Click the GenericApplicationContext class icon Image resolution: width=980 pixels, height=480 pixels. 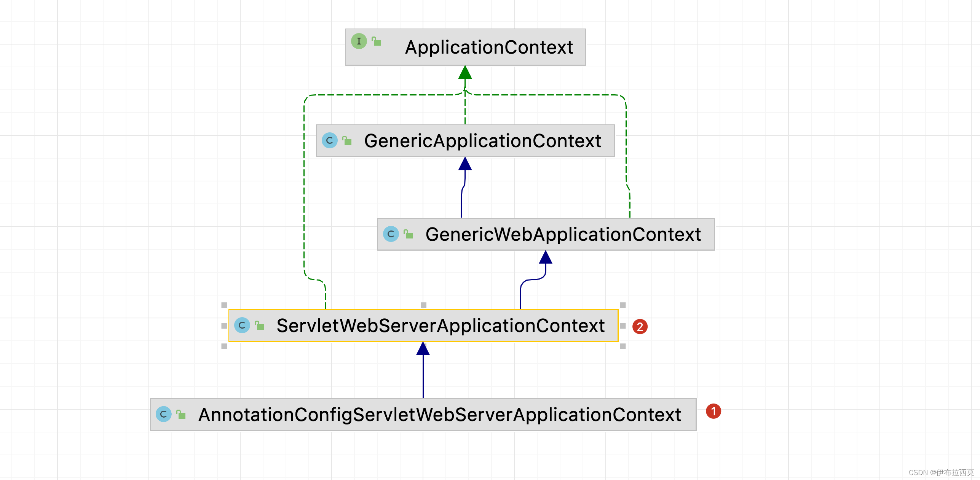[x=329, y=140]
